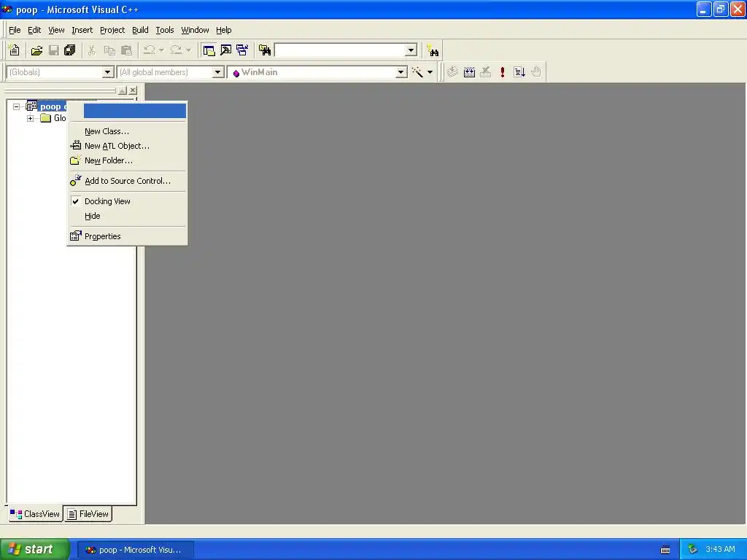Click the keyboard icon on the taskbar
This screenshot has height=560, width=747.
pos(665,550)
